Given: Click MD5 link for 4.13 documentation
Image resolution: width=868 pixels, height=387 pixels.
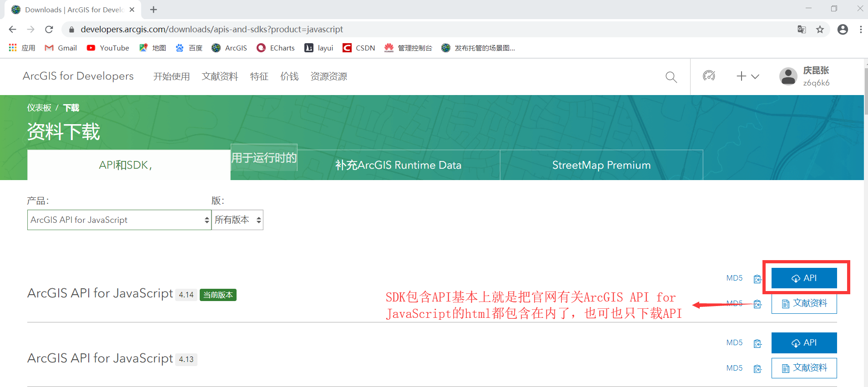Looking at the screenshot, I should (x=734, y=368).
